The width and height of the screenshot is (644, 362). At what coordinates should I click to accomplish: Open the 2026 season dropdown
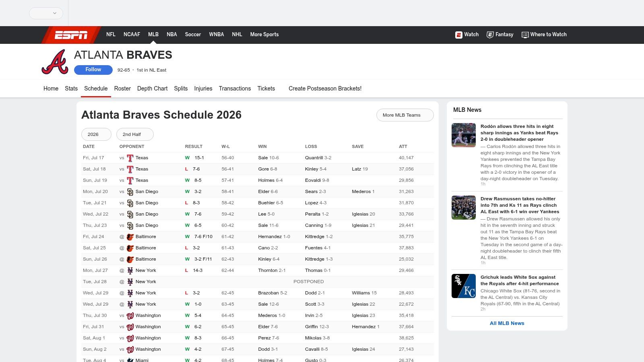click(96, 134)
